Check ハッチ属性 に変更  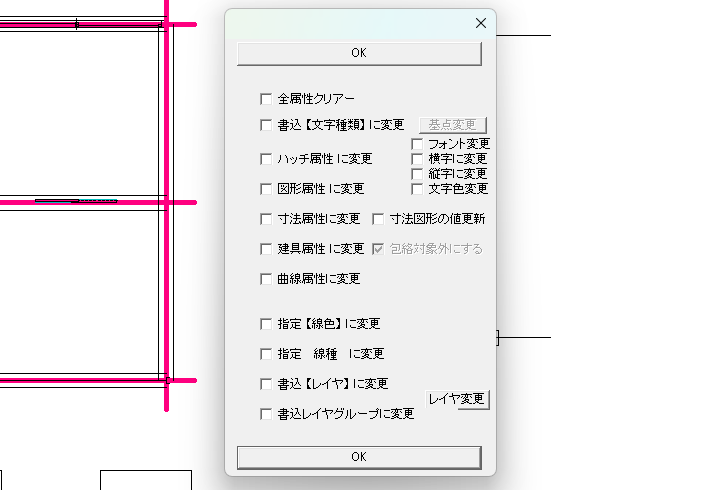tap(266, 159)
